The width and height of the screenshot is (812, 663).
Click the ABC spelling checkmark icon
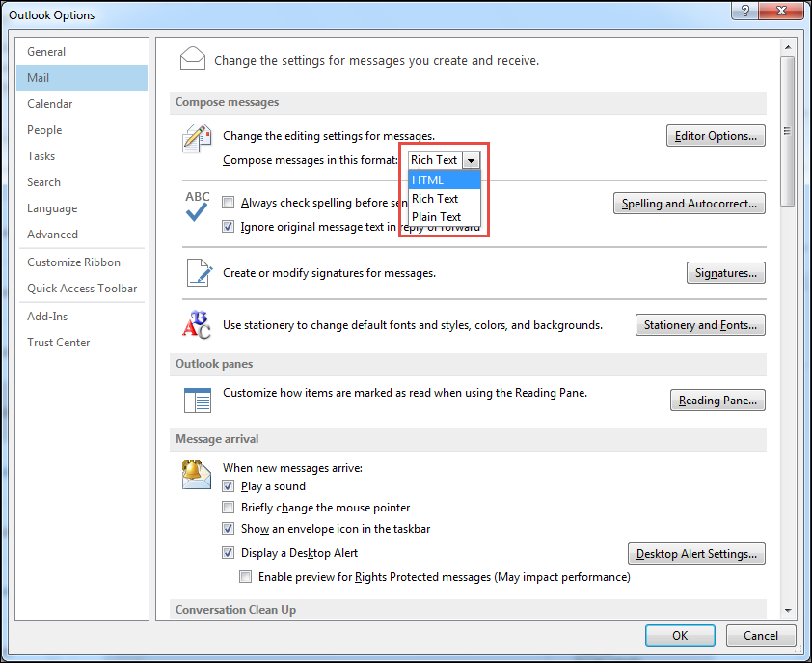197,207
